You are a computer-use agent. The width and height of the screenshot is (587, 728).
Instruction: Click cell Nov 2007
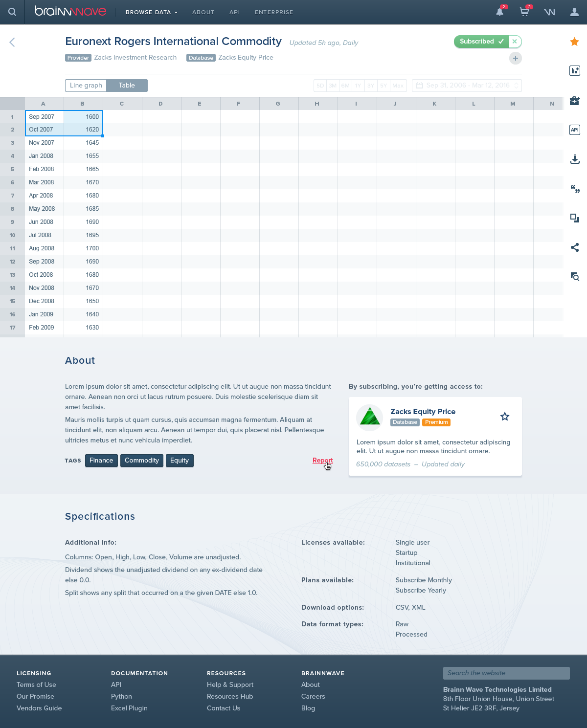[x=44, y=143]
